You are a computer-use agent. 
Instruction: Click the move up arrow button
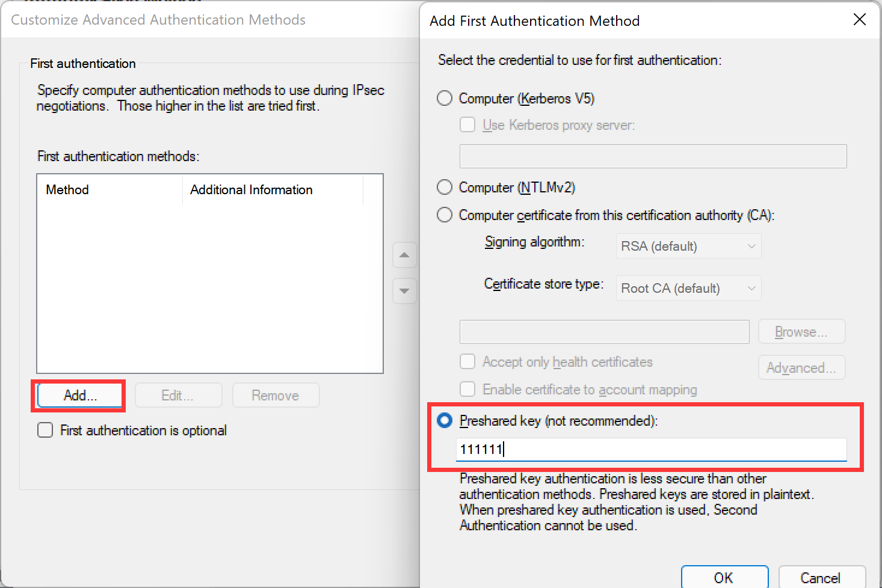[404, 256]
